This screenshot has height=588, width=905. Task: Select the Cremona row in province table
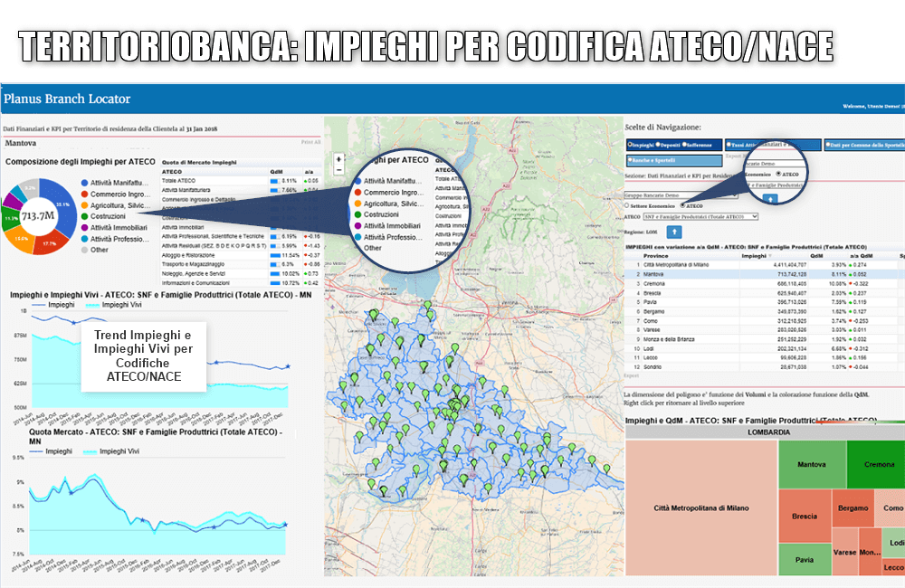764,284
